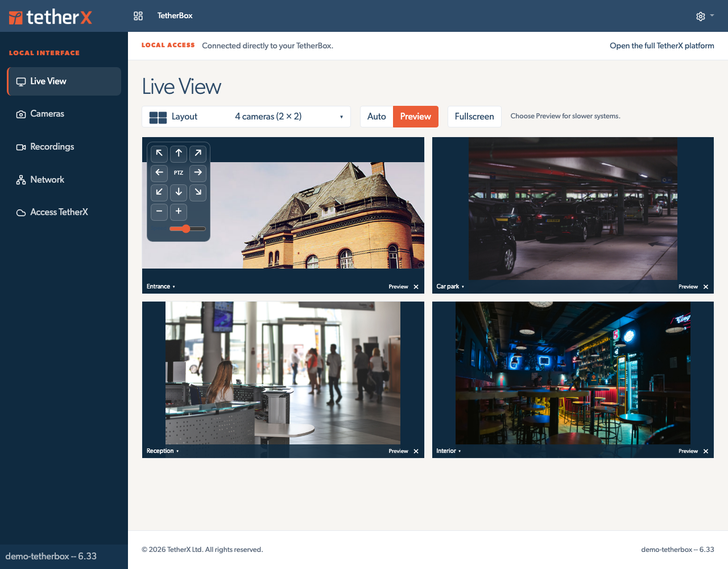Screen dimensions: 728x569
Task: Zoom in with PTZ plus button
Action: click(x=179, y=212)
